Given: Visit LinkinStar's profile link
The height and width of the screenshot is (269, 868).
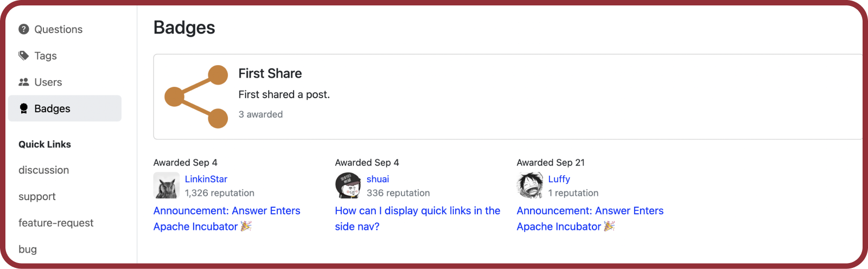Looking at the screenshot, I should point(206,179).
